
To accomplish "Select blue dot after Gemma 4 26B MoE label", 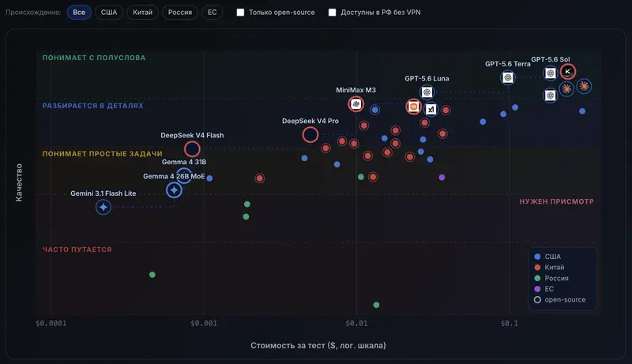I will [x=209, y=178].
